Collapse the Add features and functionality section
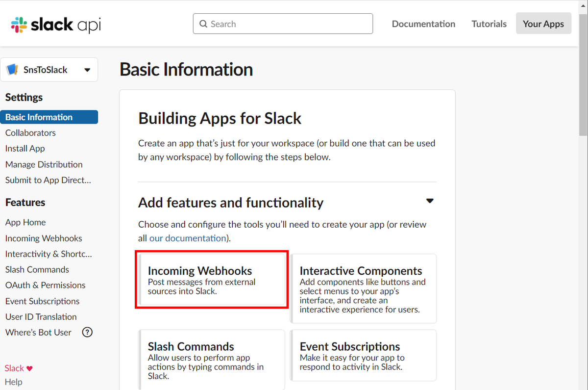This screenshot has height=390, width=588. coord(430,201)
